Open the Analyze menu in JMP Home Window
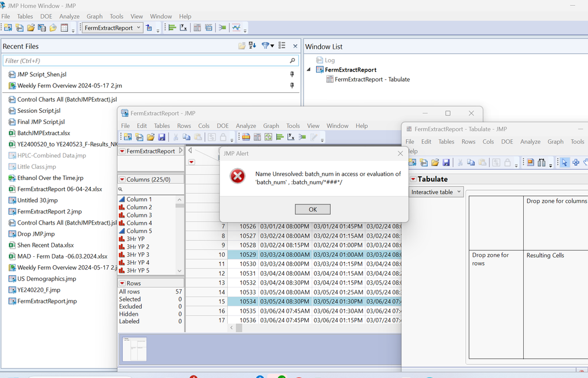 pyautogui.click(x=69, y=16)
